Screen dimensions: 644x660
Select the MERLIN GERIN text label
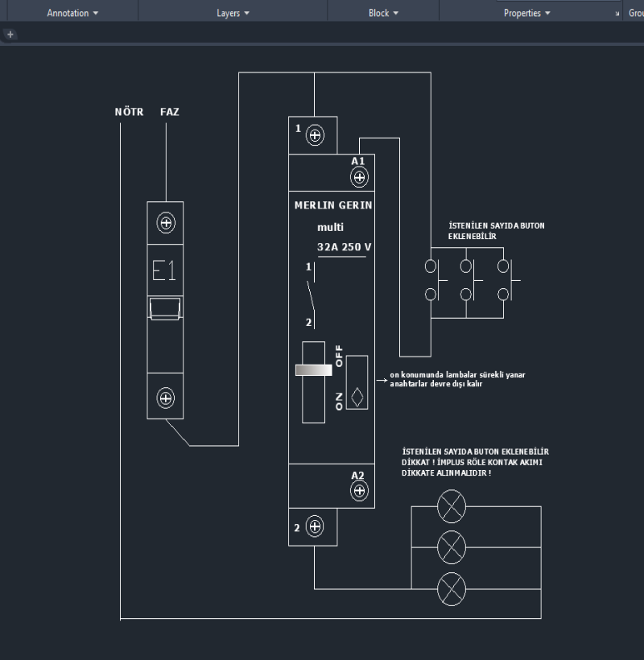point(332,205)
